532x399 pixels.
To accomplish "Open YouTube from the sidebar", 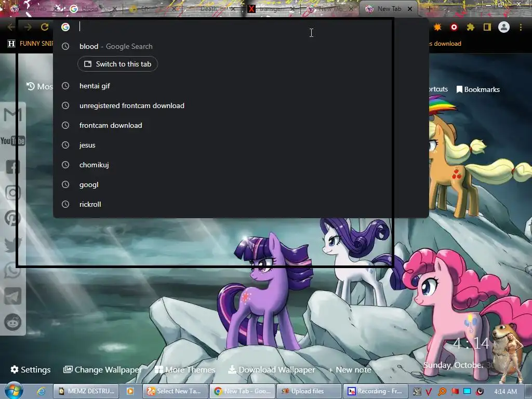I will [12, 141].
